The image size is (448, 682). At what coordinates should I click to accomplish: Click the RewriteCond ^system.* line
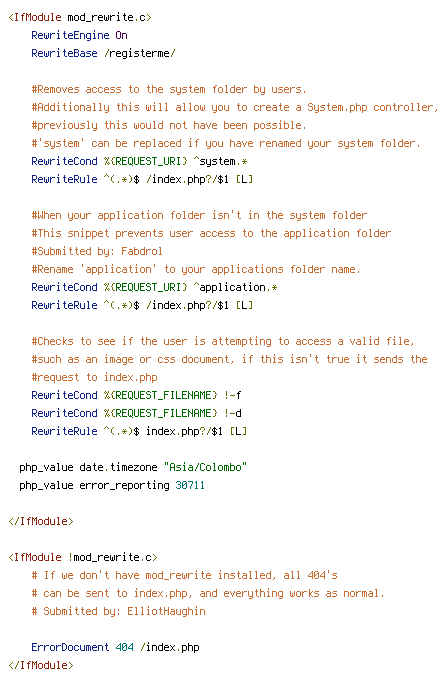click(139, 161)
